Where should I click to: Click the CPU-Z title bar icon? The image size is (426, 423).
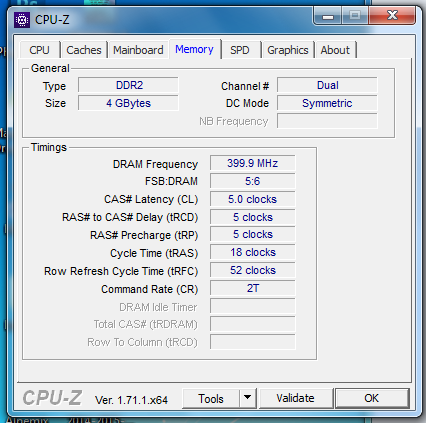22,20
